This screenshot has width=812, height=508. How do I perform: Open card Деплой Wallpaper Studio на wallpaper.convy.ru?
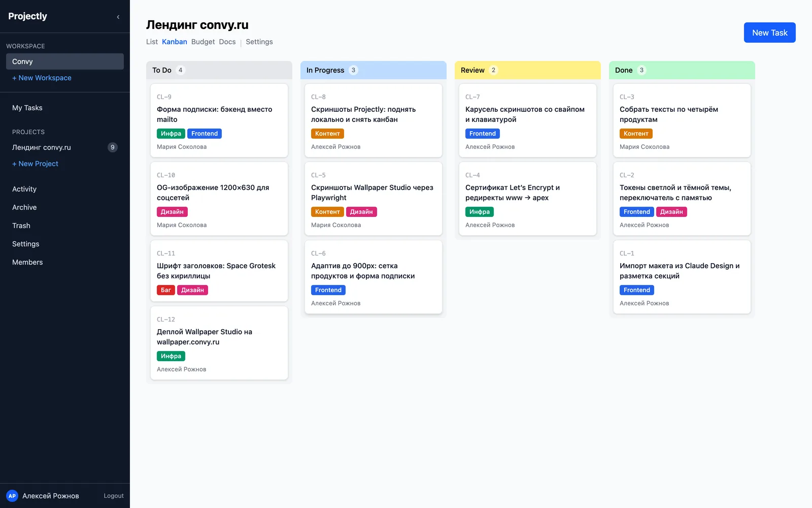(x=219, y=343)
